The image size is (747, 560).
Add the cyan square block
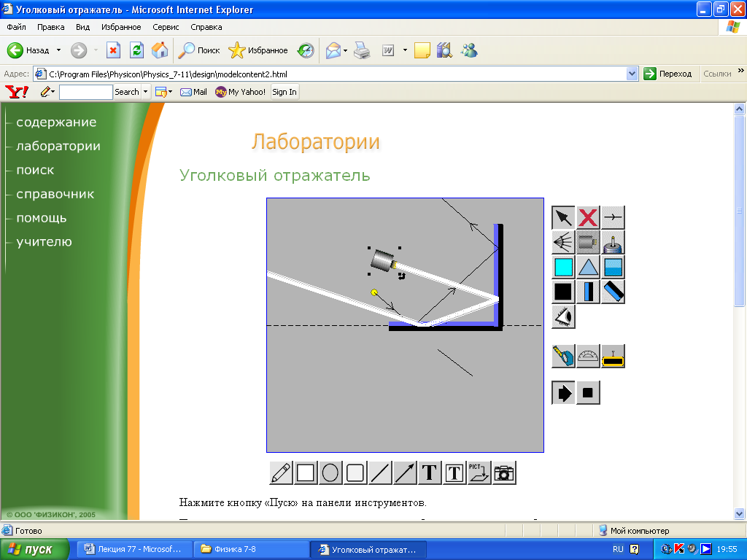point(564,268)
